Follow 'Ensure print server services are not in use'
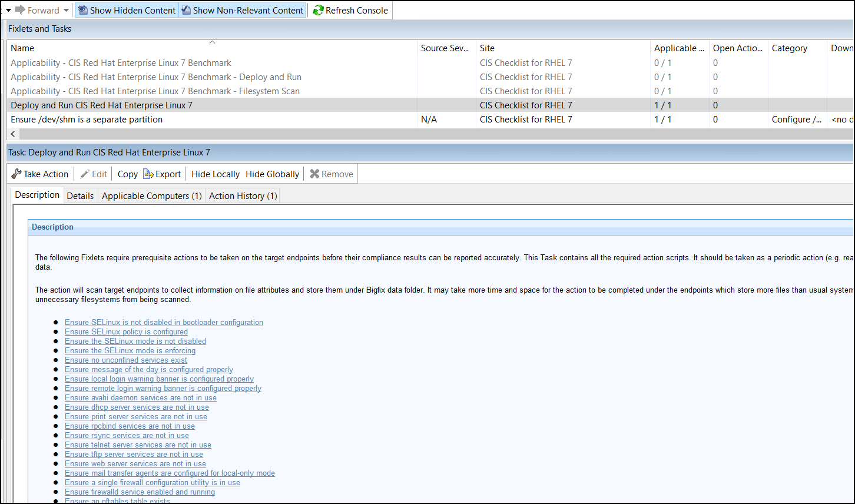Viewport: 855px width, 504px height. 136,416
